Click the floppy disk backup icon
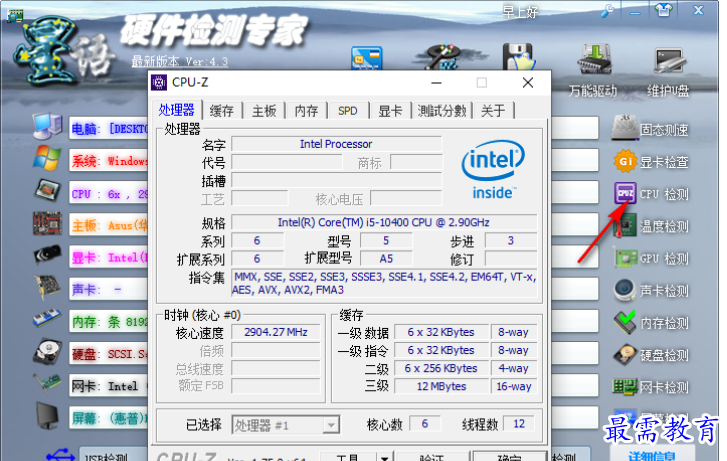The image size is (727, 461). [518, 57]
